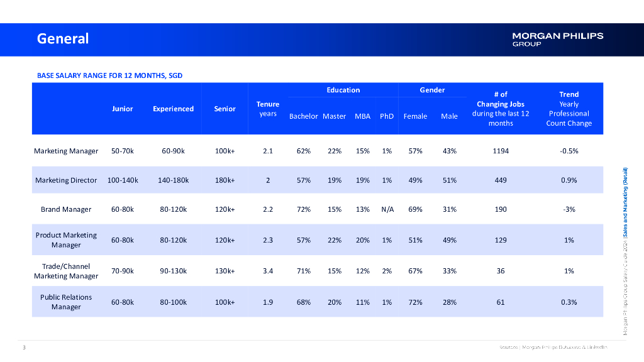Click the Tenure years column header
Image resolution: width=644 pixels, height=362 pixels.
268,109
